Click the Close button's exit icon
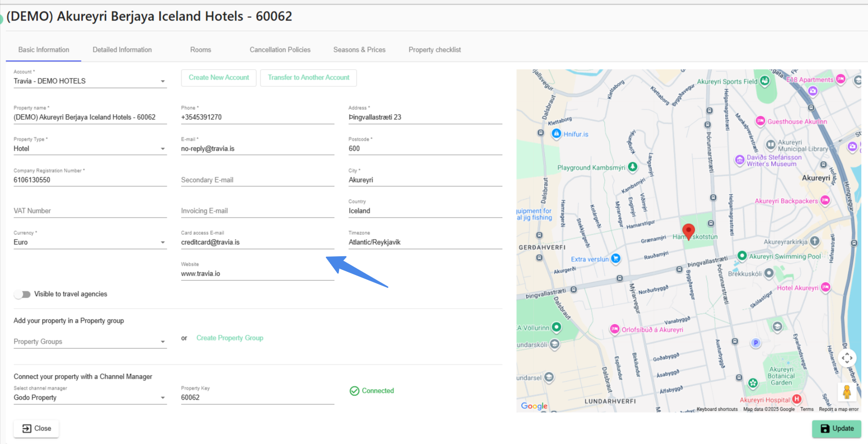 [27, 428]
